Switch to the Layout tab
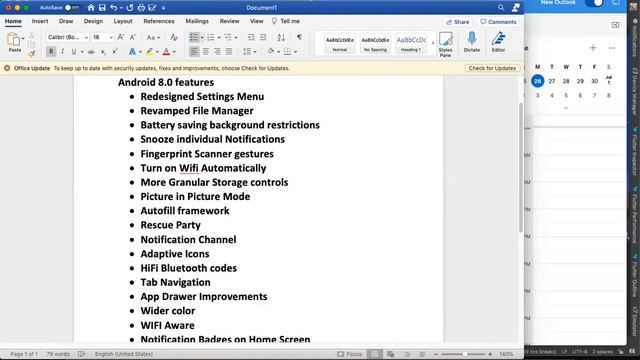The height and width of the screenshot is (360, 640). tap(123, 21)
